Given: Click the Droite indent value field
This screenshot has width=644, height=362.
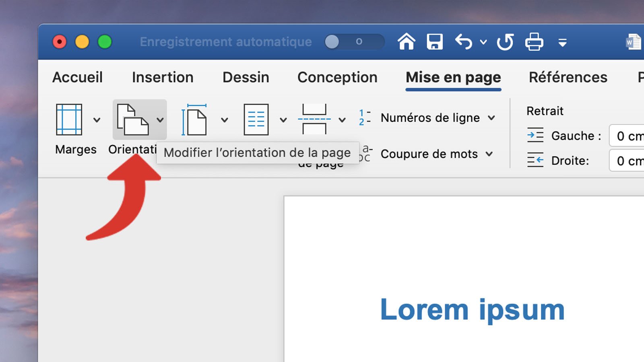Looking at the screenshot, I should 627,160.
